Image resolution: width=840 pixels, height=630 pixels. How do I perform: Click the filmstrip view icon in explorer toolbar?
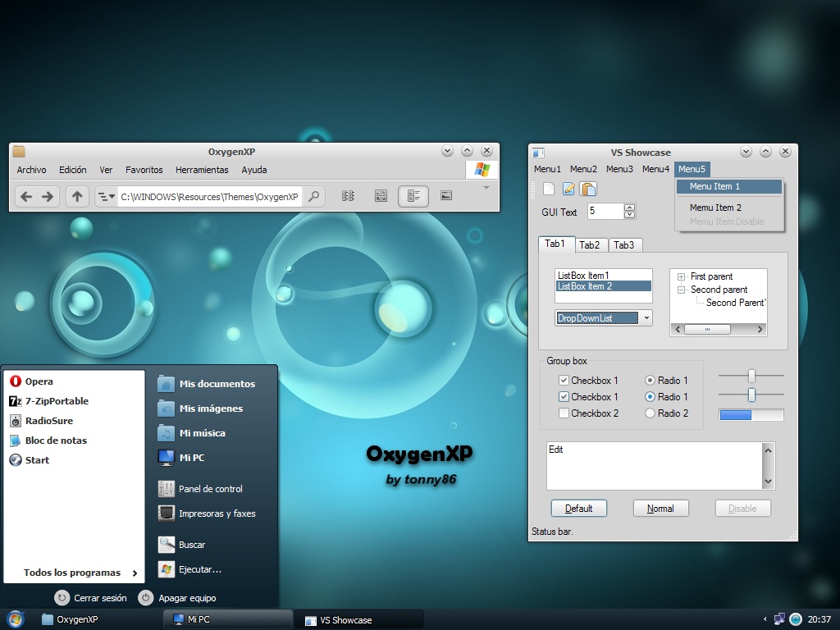pos(446,195)
